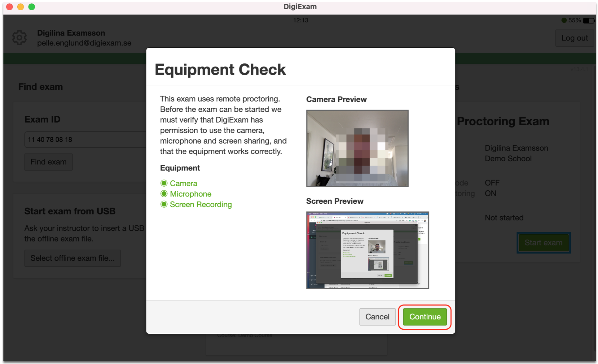
Task: Click the Camera status indicator icon
Action: coord(164,183)
